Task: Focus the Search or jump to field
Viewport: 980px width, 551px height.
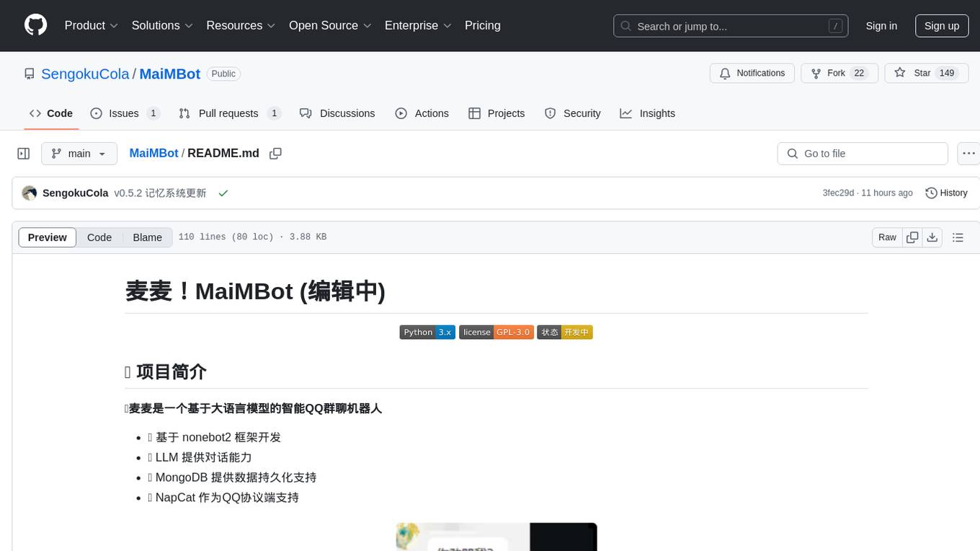Action: (731, 26)
